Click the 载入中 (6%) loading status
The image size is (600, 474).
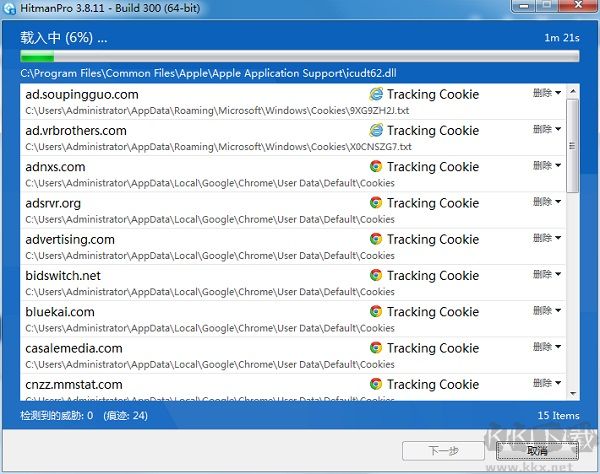pyautogui.click(x=64, y=37)
